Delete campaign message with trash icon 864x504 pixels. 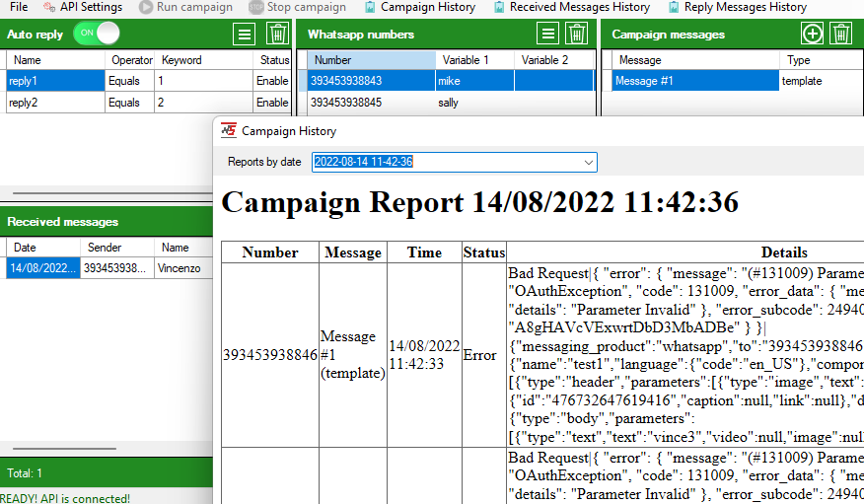(x=840, y=35)
